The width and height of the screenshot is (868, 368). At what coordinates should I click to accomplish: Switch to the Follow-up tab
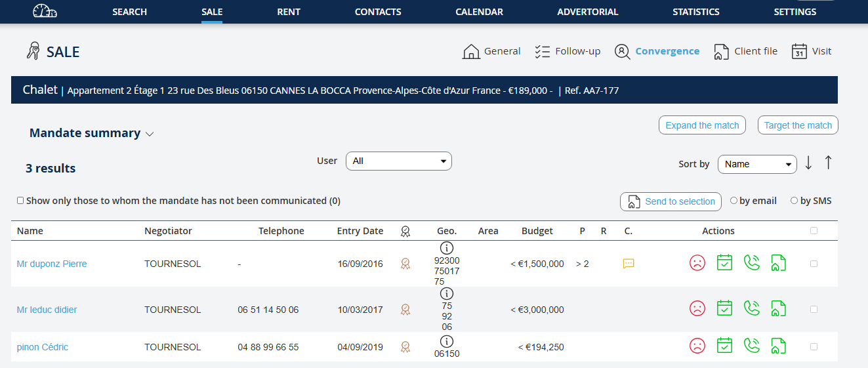[x=568, y=51]
